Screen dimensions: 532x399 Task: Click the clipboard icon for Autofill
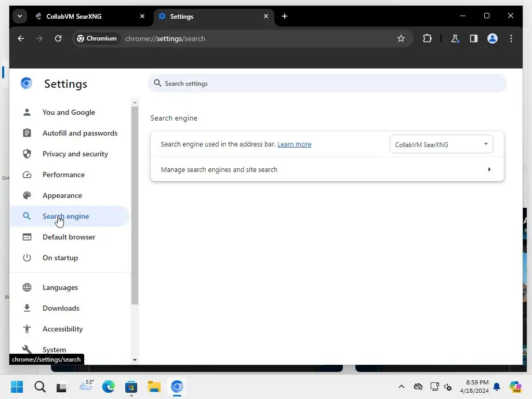click(27, 133)
